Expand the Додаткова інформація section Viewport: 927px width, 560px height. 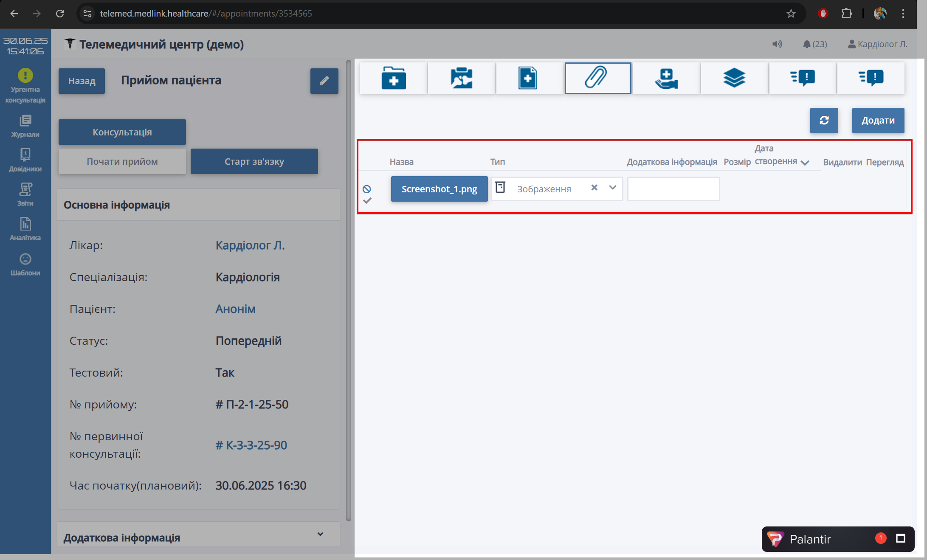(320, 534)
